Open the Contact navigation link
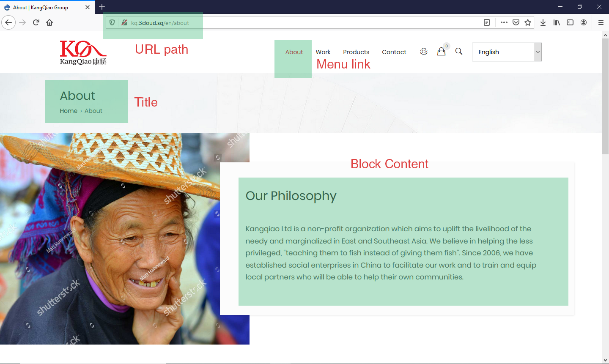Screen dimensions: 609x364 coord(394,52)
